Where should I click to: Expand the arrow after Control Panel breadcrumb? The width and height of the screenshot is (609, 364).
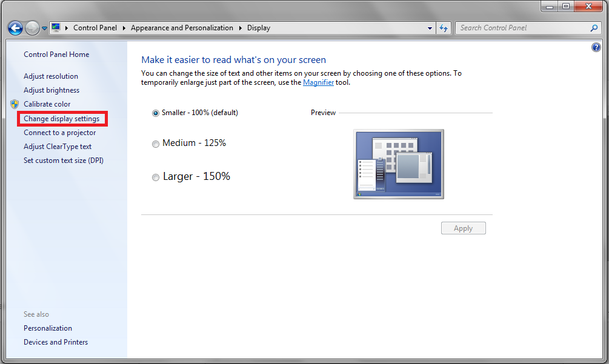(x=124, y=28)
